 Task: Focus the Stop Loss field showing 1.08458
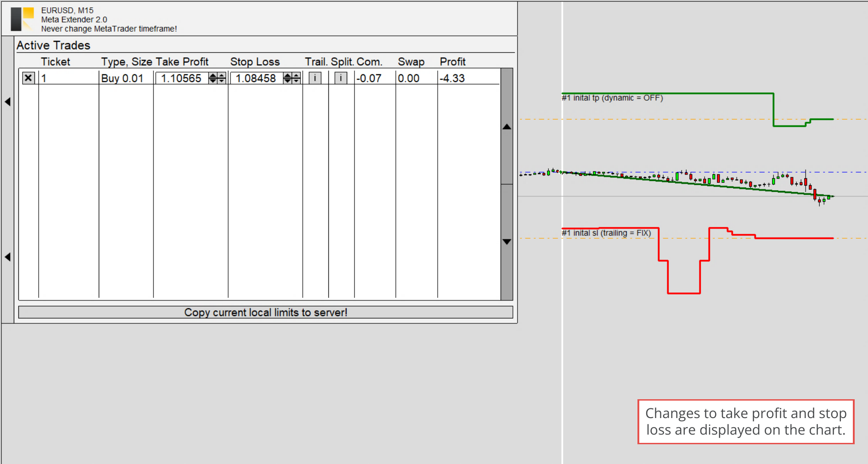pos(256,78)
